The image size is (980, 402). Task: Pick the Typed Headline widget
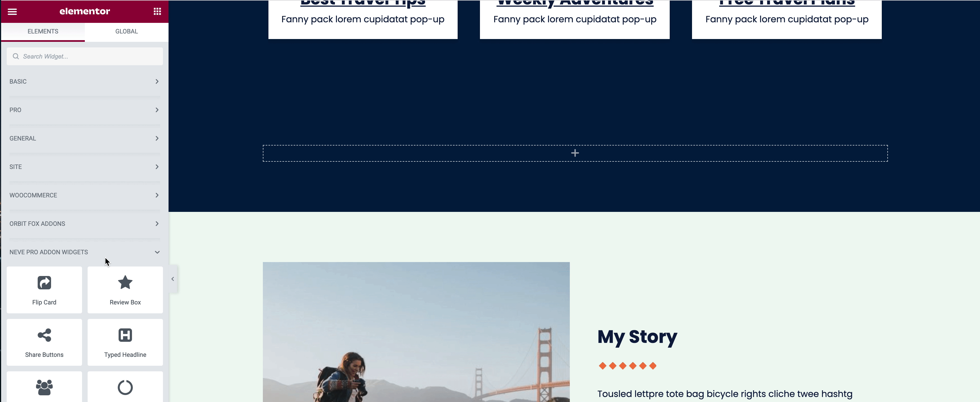click(125, 342)
